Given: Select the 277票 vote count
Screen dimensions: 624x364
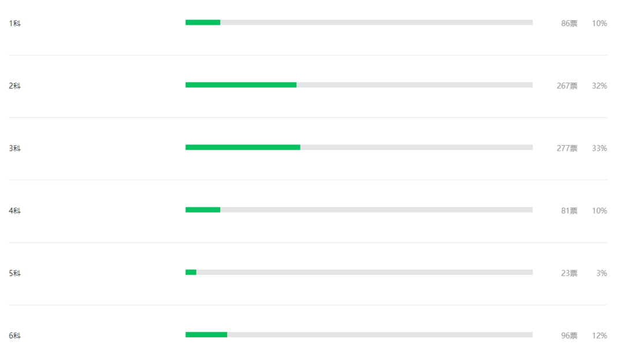Looking at the screenshot, I should (x=567, y=148).
